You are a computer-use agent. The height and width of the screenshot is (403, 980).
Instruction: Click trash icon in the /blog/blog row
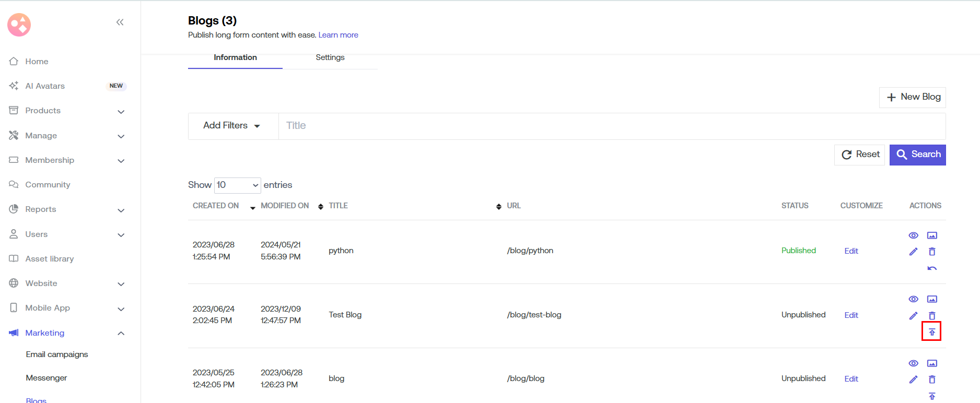coord(931,380)
